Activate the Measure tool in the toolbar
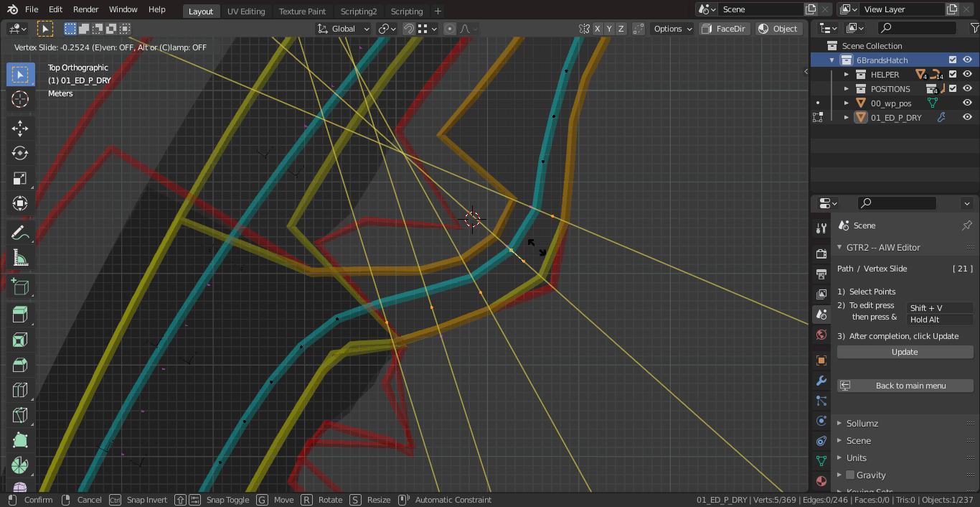The image size is (980, 507). point(20,258)
